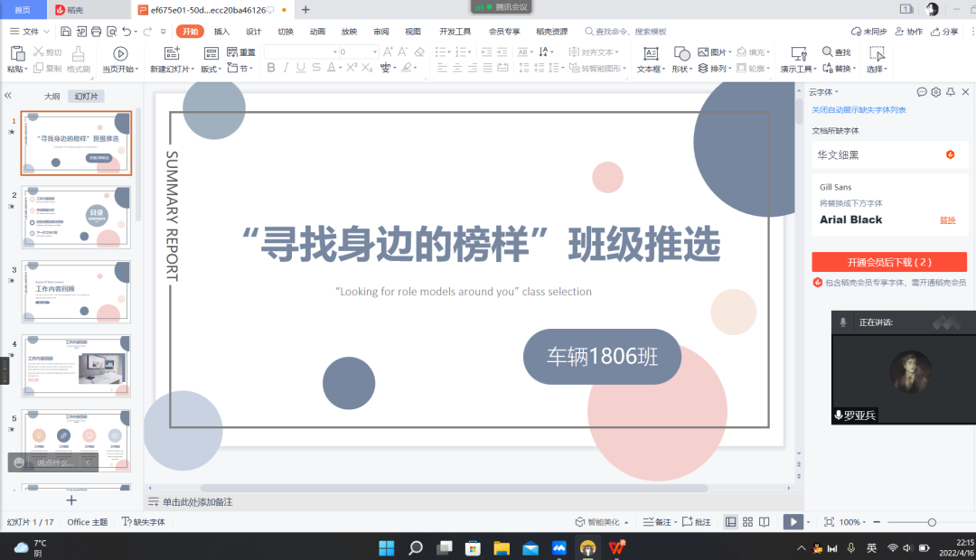Toggle Bold text formatting
The height and width of the screenshot is (560, 976).
tap(271, 68)
